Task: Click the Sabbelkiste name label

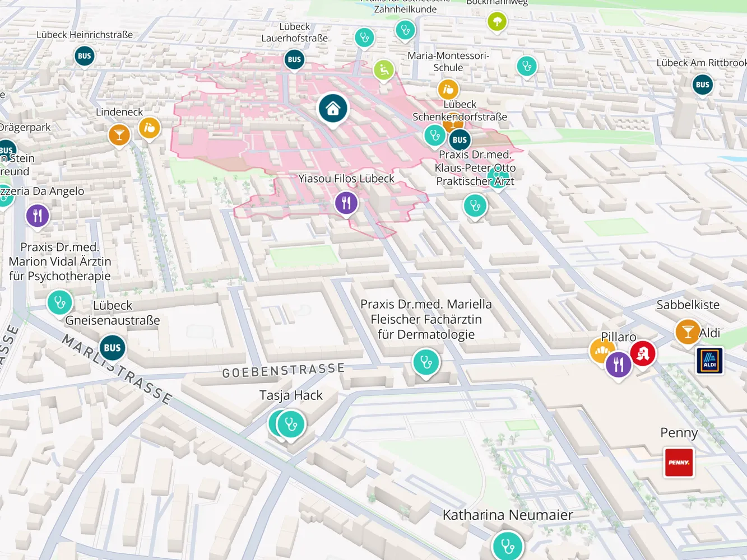Action: (688, 305)
